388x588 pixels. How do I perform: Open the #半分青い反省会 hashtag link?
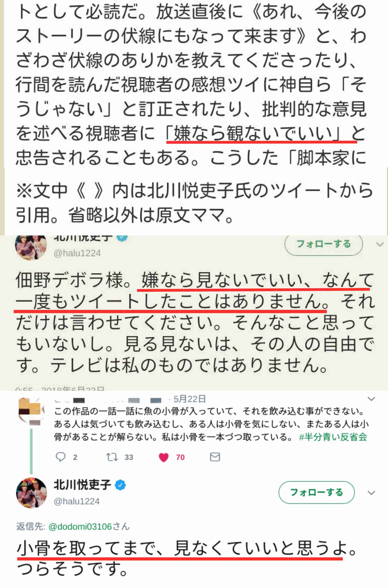point(333,437)
